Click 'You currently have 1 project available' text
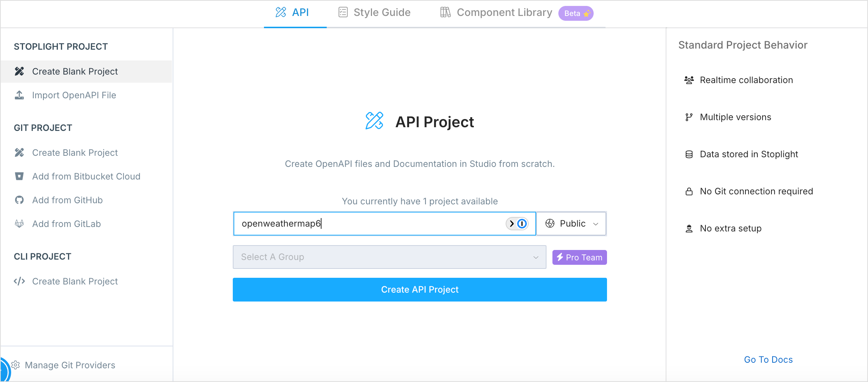 [420, 201]
